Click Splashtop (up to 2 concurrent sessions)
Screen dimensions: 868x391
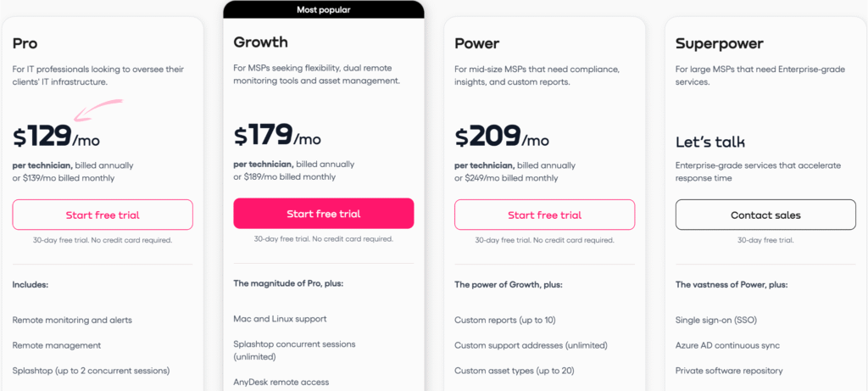point(91,371)
